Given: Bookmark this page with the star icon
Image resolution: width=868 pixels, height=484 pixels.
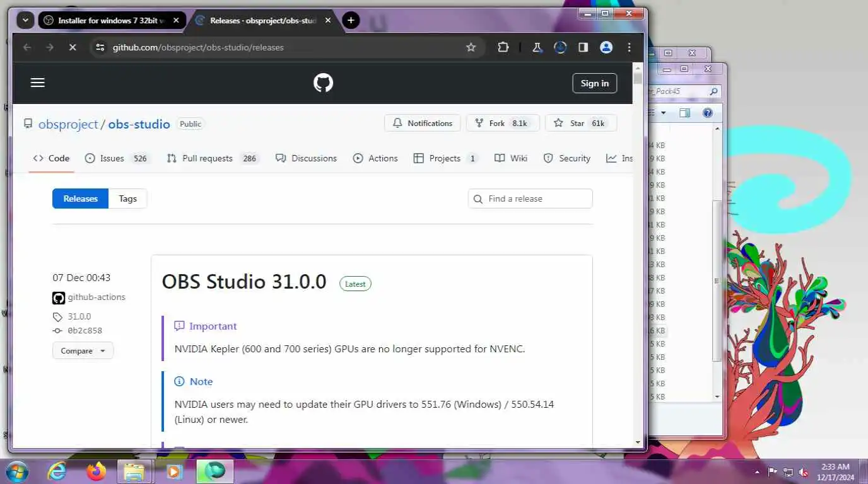Looking at the screenshot, I should pyautogui.click(x=471, y=47).
